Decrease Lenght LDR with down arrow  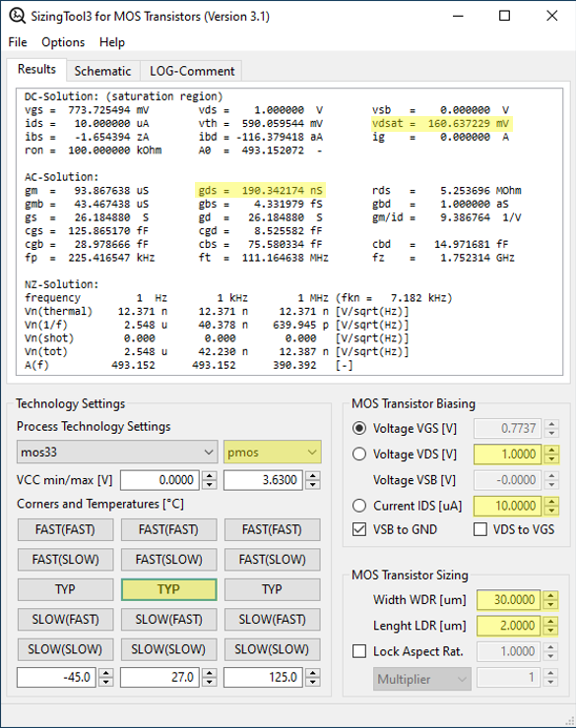551,631
